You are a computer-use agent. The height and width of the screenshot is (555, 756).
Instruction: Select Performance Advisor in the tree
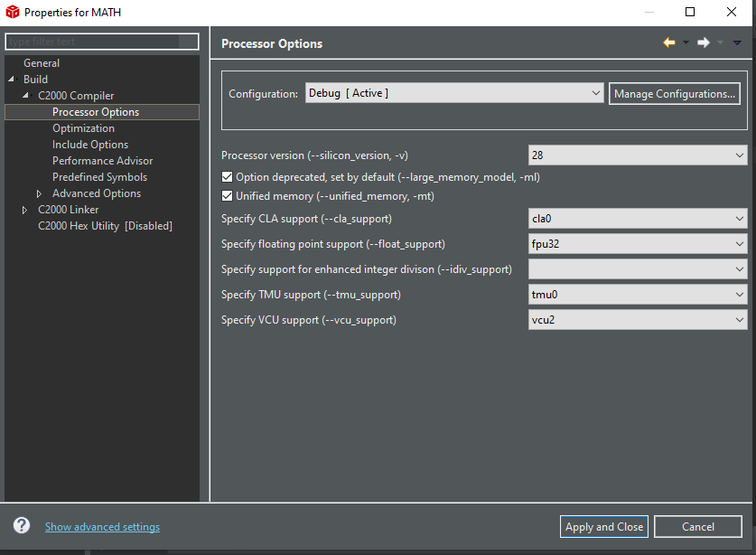(x=102, y=161)
